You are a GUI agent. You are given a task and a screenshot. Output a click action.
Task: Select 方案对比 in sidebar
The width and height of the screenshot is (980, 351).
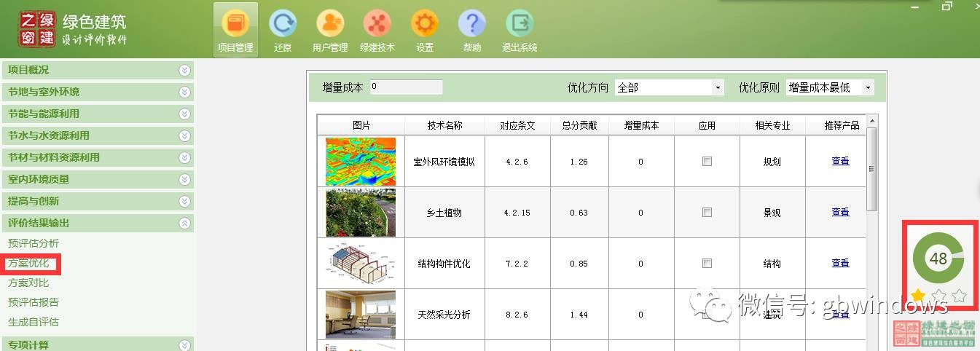click(28, 283)
